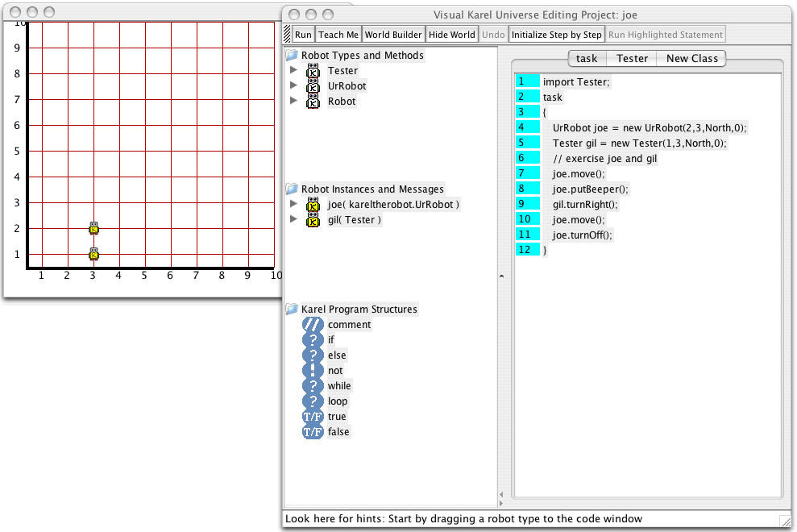The width and height of the screenshot is (797, 532).
Task: Select code line 8 joe.putBeeper()
Action: pyautogui.click(x=590, y=189)
